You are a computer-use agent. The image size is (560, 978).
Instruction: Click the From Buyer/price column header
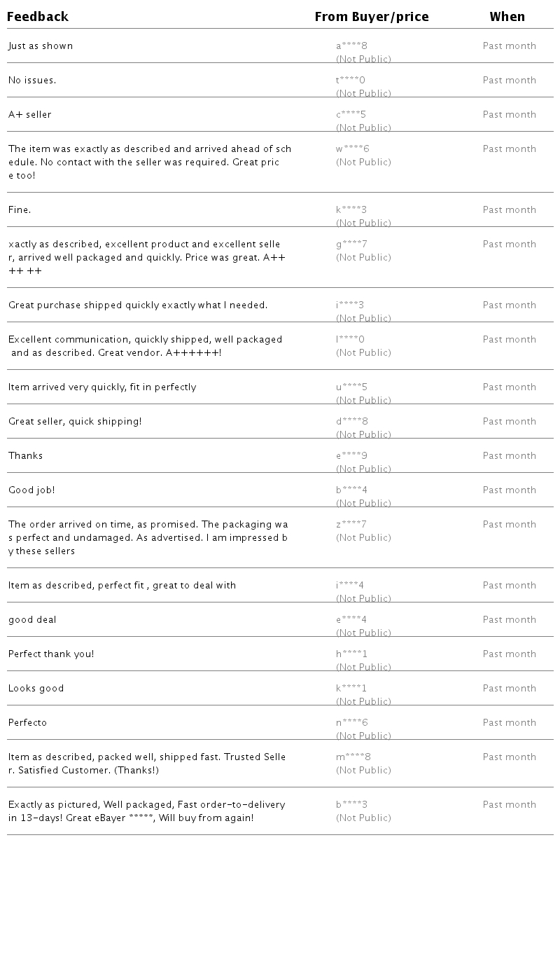[371, 17]
